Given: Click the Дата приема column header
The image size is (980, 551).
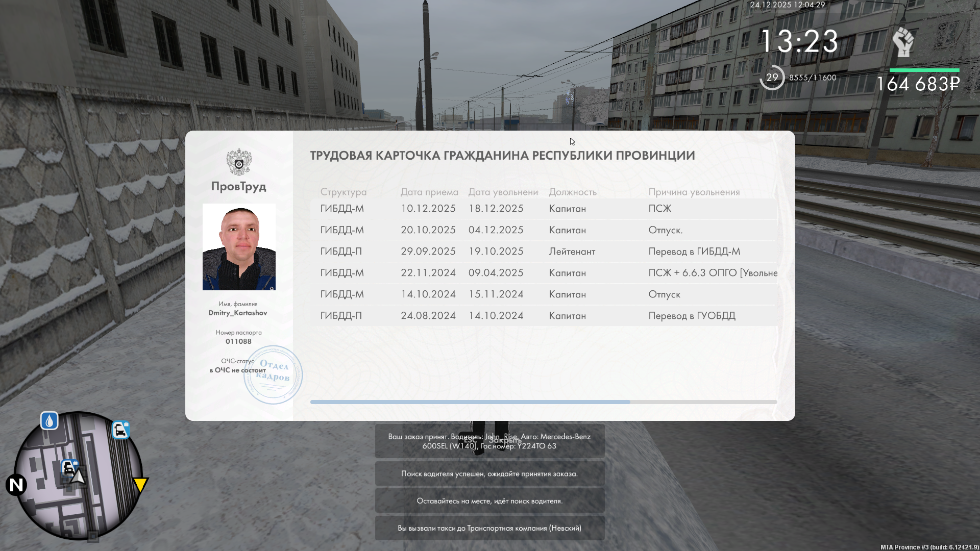Looking at the screenshot, I should tap(429, 192).
